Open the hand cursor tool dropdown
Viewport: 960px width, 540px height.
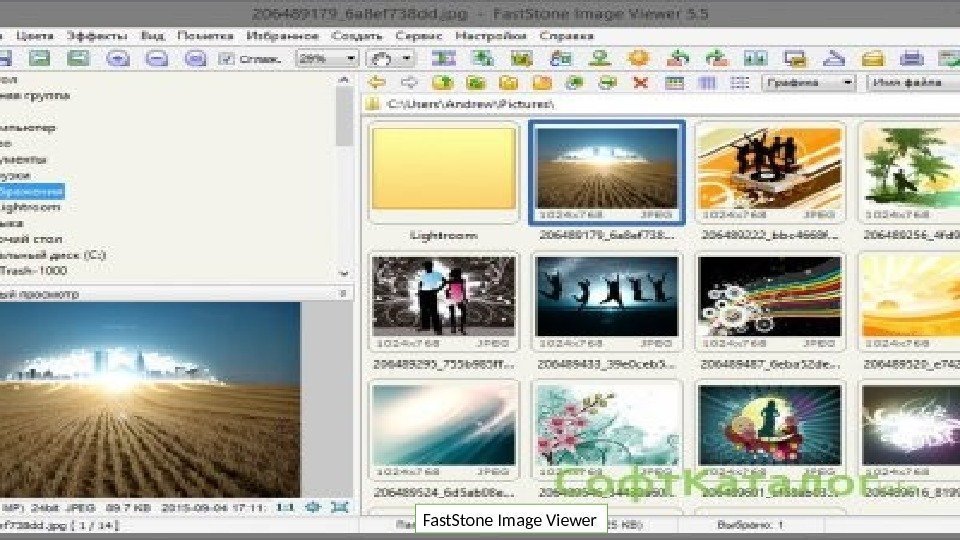click(x=391, y=59)
